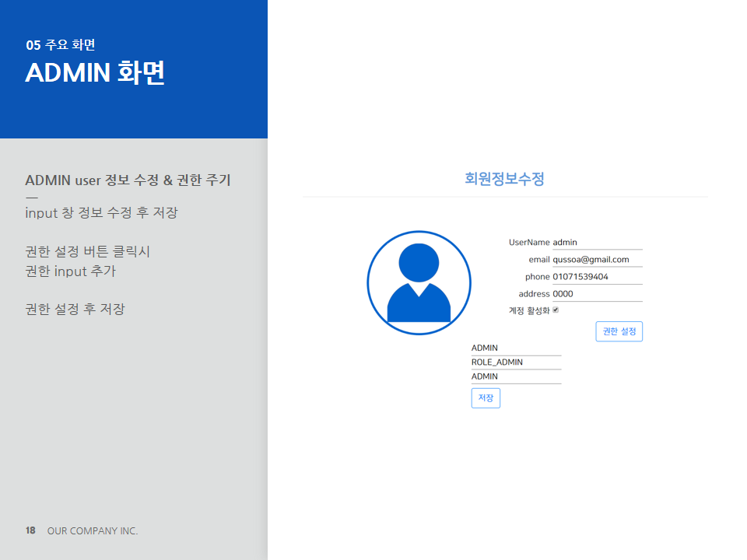Focus the address input containing 0000
This screenshot has width=747, height=560.
597,294
